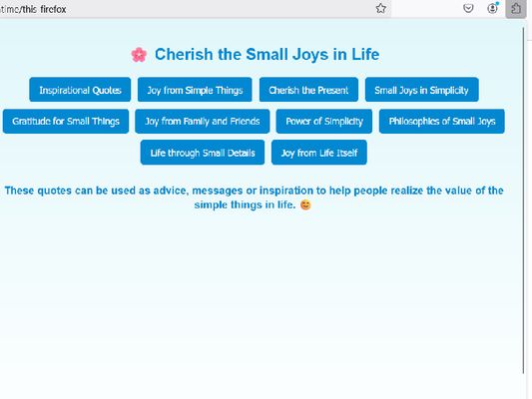Select the Cherish the Present button
This screenshot has height=399, width=532.
tap(308, 90)
